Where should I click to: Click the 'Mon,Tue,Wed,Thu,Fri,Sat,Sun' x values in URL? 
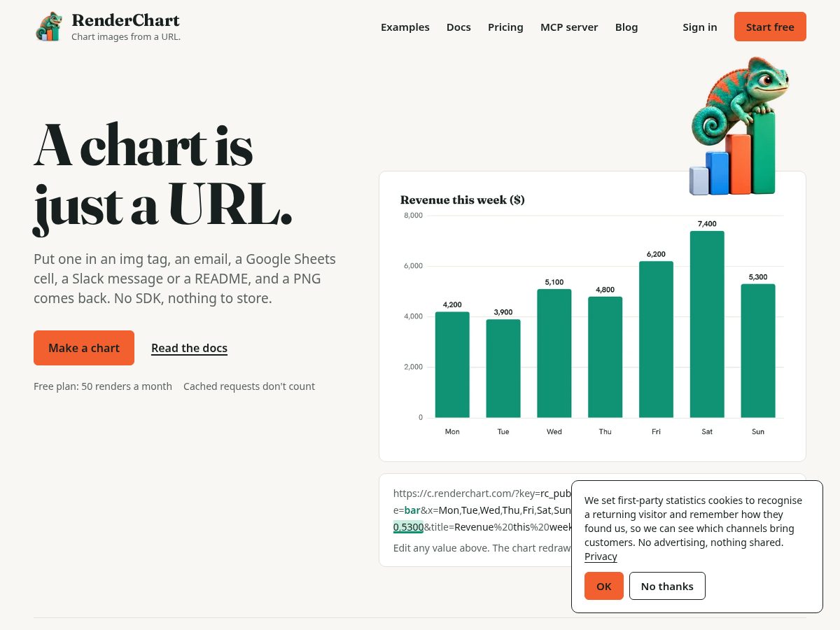[505, 510]
